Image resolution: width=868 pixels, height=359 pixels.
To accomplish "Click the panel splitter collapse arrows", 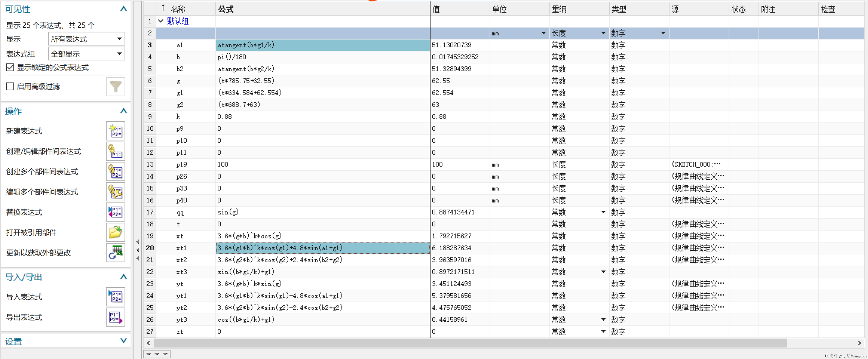I will (137, 250).
